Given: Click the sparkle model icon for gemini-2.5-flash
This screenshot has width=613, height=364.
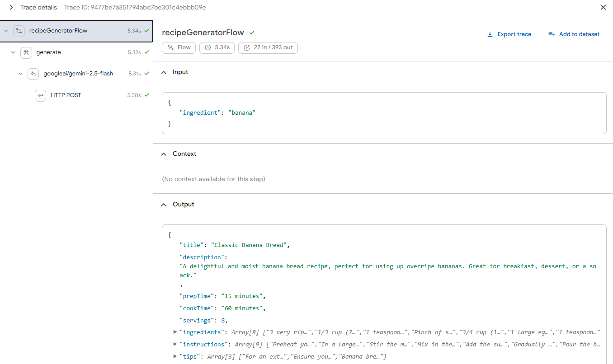Looking at the screenshot, I should (33, 74).
